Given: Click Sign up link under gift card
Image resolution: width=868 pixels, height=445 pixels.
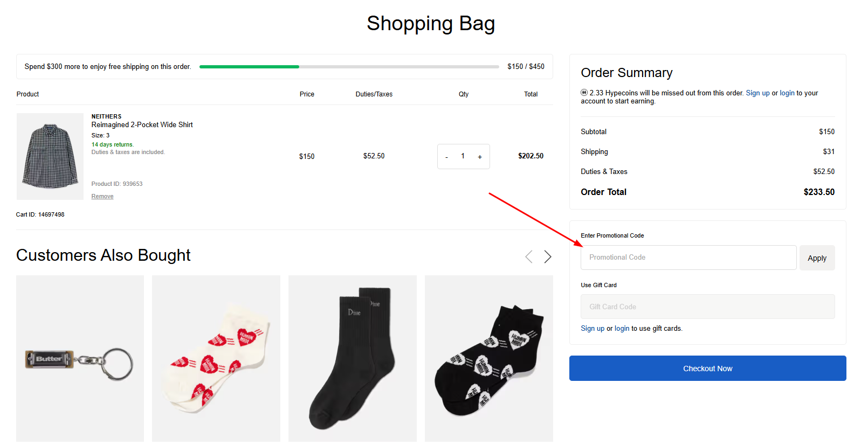Looking at the screenshot, I should click(x=593, y=329).
